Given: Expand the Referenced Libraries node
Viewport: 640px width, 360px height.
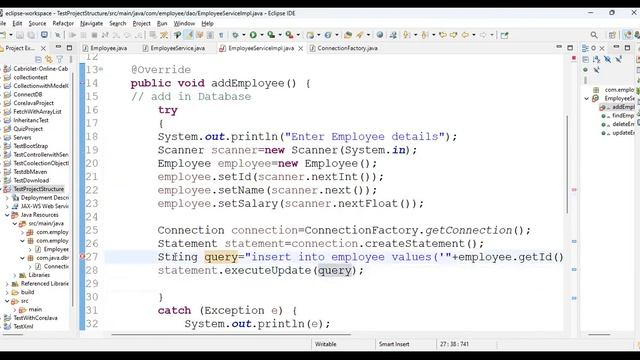Looking at the screenshot, I should [7, 283].
